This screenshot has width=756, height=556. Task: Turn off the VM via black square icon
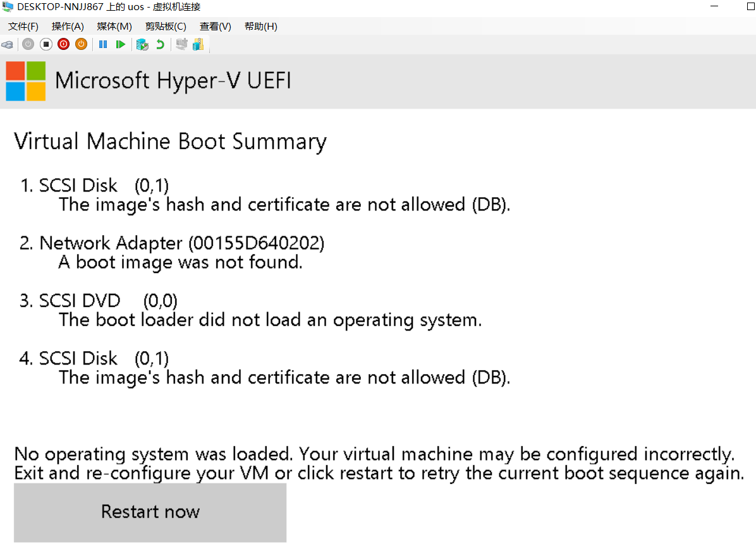tap(46, 44)
